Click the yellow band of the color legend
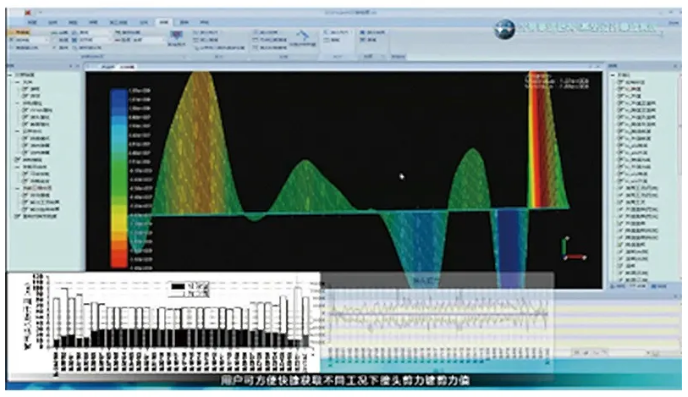 (118, 218)
